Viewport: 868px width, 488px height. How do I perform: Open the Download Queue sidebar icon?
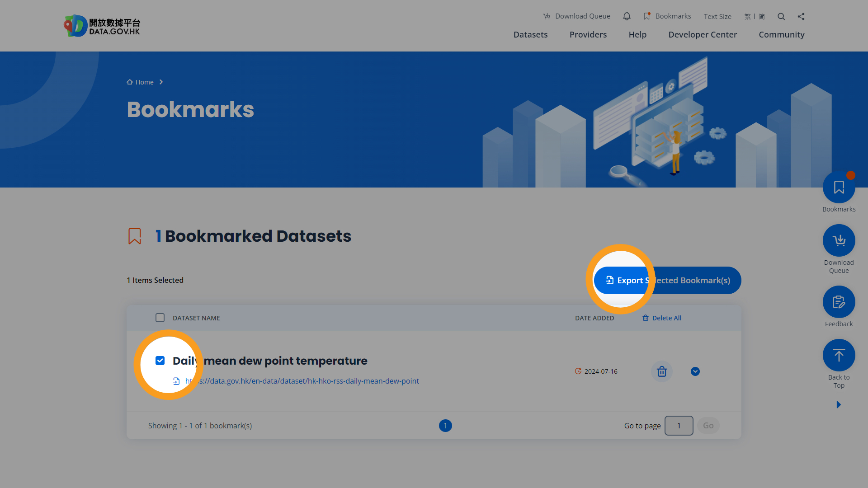839,240
